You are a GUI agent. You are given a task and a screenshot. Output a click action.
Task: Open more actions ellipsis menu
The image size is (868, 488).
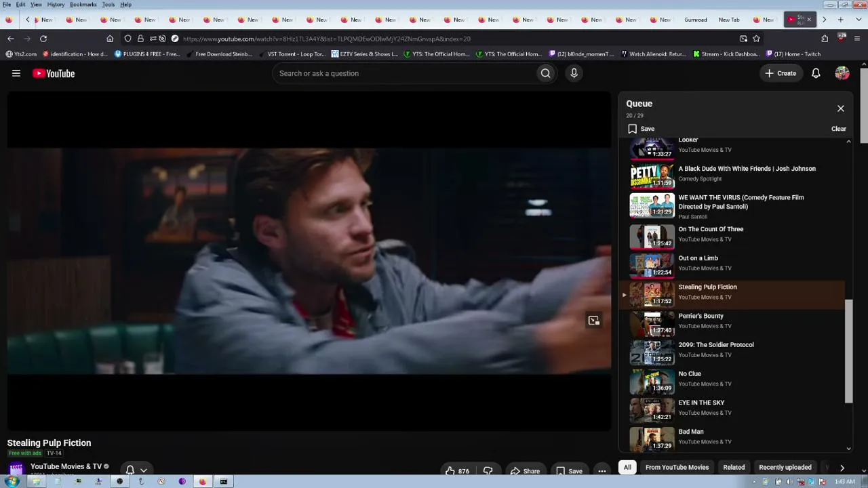(601, 471)
